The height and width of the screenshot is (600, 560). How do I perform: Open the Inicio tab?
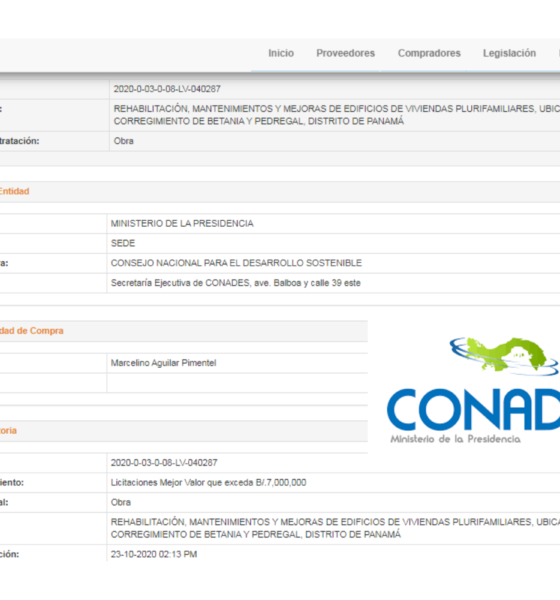click(x=281, y=53)
